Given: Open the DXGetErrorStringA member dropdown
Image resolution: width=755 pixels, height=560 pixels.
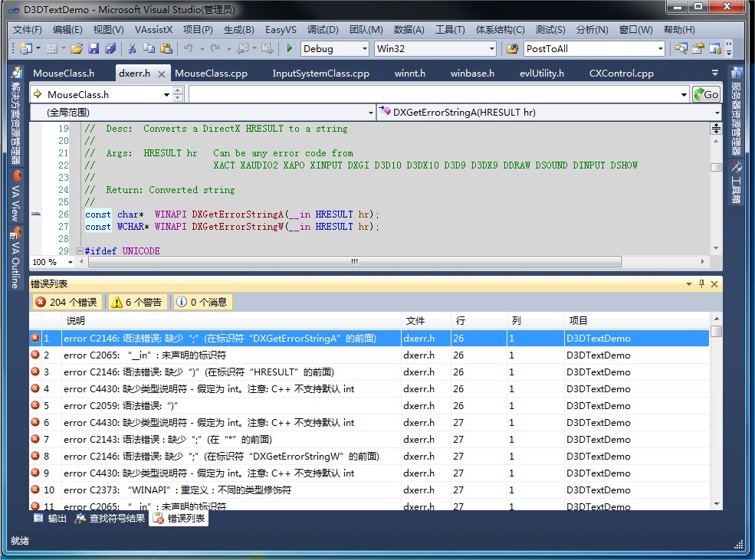Looking at the screenshot, I should coord(717,113).
